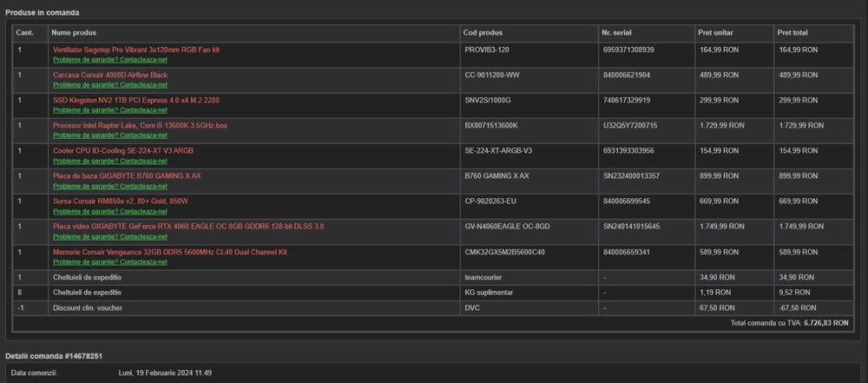Image resolution: width=868 pixels, height=383 pixels.
Task: Select serial number 740617329919
Action: 627,101
